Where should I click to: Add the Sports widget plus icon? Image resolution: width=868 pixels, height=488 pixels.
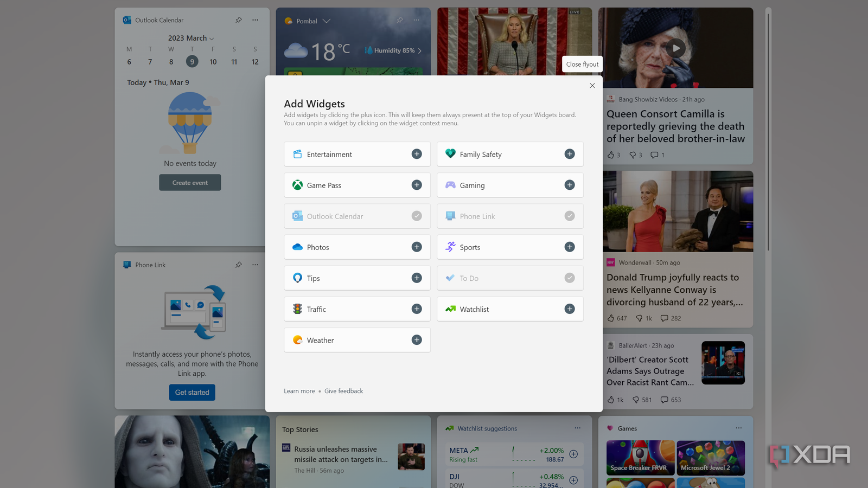click(x=570, y=247)
